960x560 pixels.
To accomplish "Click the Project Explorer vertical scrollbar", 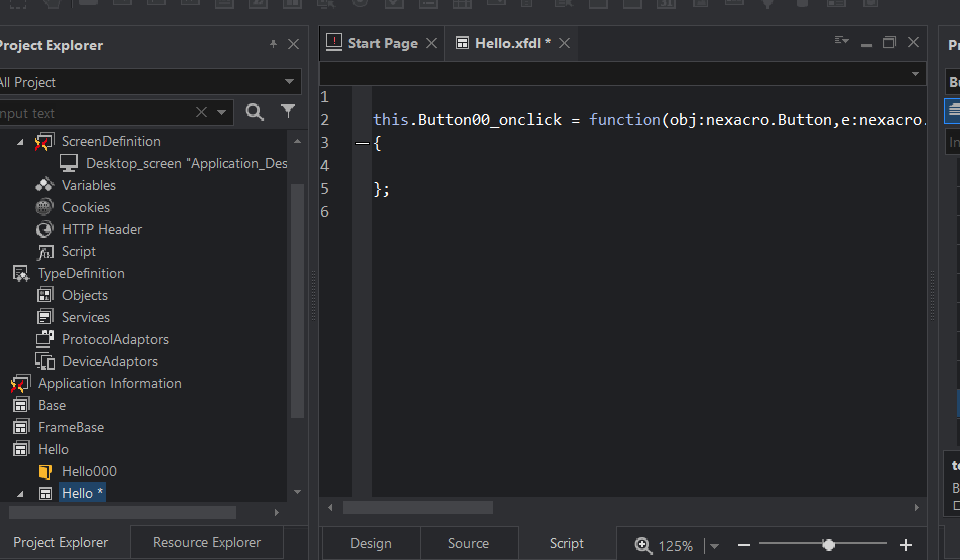I will [297, 301].
